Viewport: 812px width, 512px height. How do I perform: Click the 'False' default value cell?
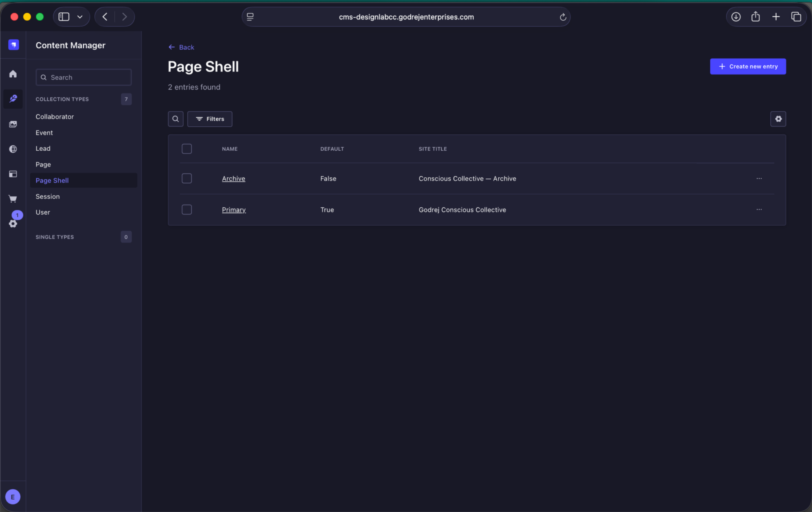tap(328, 178)
